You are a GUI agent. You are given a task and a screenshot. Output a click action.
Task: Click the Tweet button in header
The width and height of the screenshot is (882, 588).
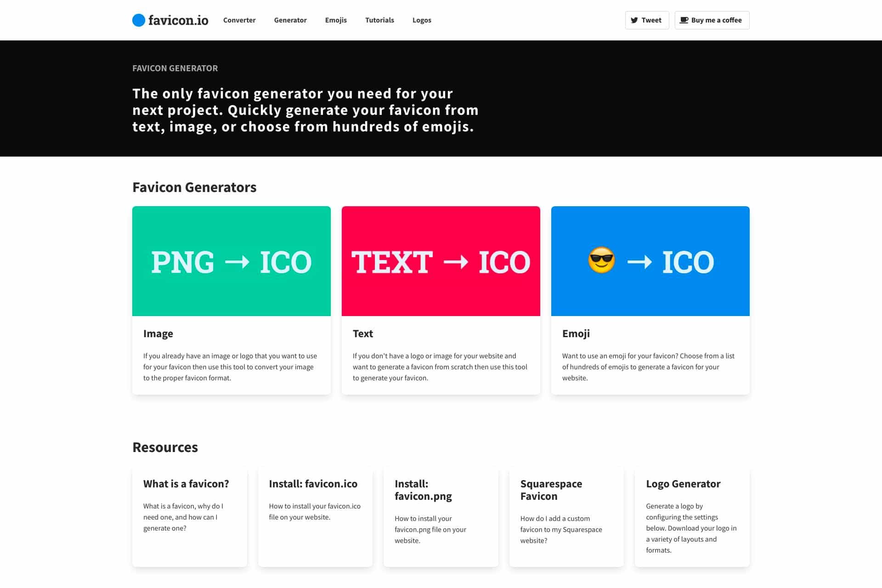pos(646,20)
